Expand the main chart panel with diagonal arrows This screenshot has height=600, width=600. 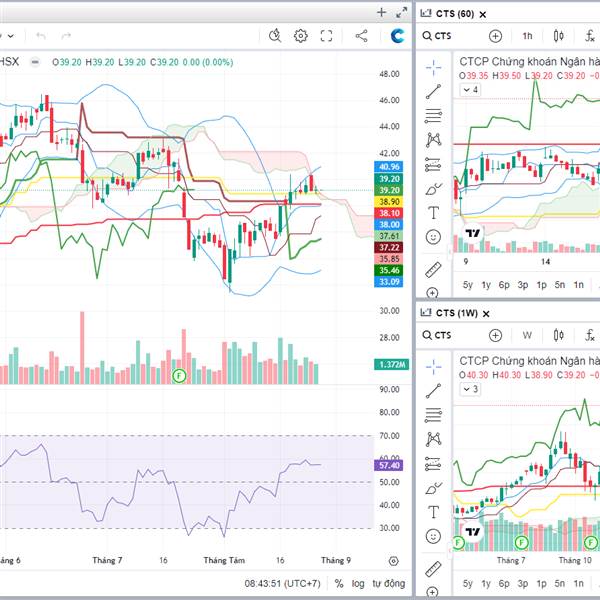(x=401, y=13)
